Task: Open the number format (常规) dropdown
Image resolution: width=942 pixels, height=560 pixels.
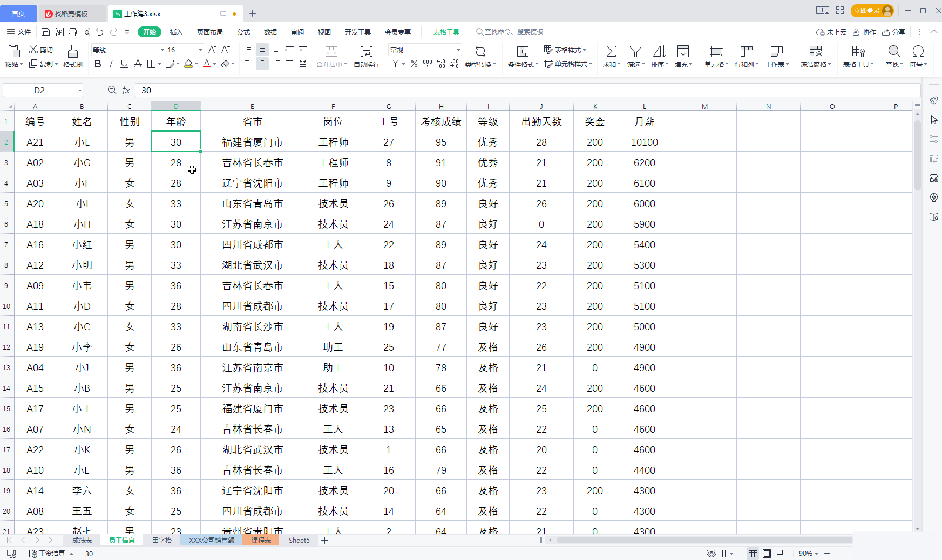Action: click(458, 49)
